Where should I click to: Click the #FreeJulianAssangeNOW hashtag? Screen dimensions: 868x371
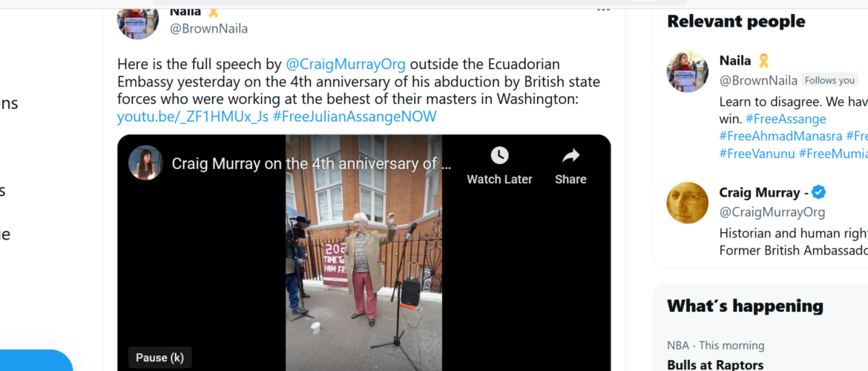355,116
